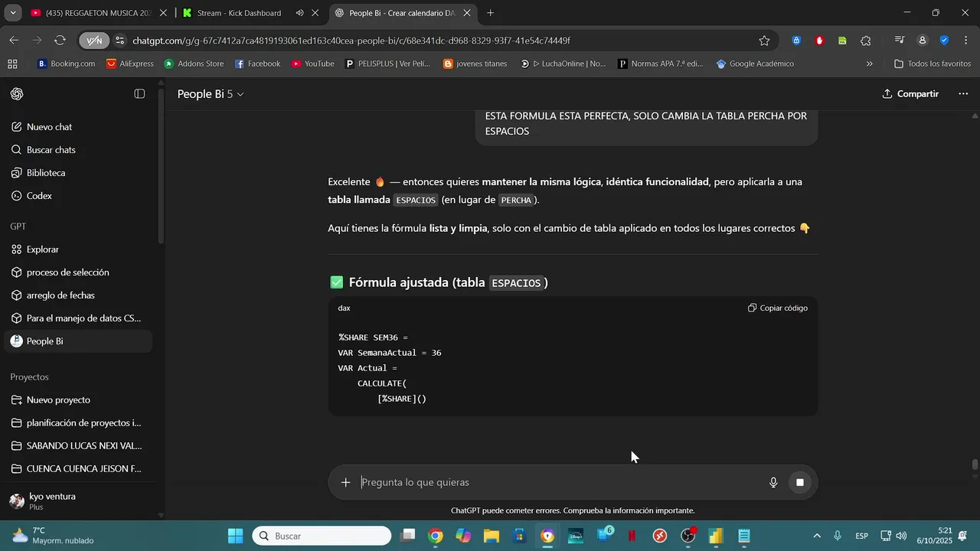
Task: Click the site information icon in address bar
Action: click(x=120, y=41)
